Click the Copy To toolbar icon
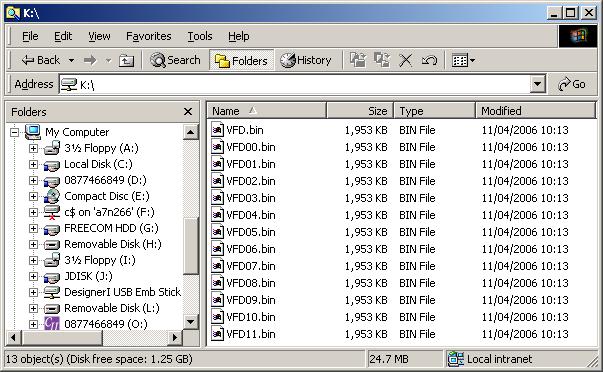 click(381, 60)
